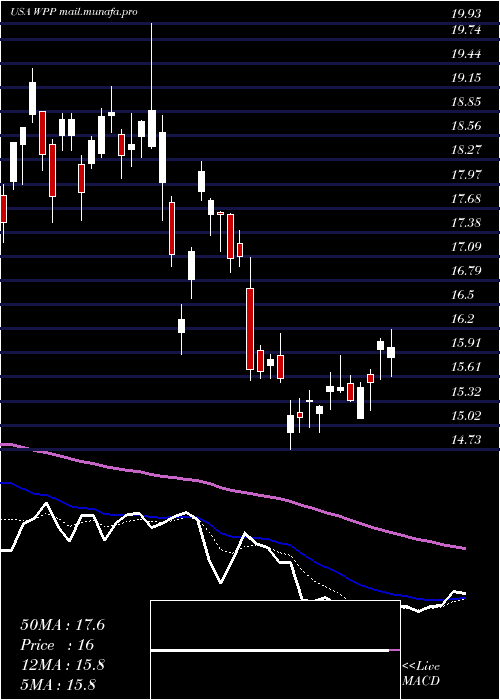Click the last candlestick on the right
This screenshot has width=500, height=700.
pos(391,352)
